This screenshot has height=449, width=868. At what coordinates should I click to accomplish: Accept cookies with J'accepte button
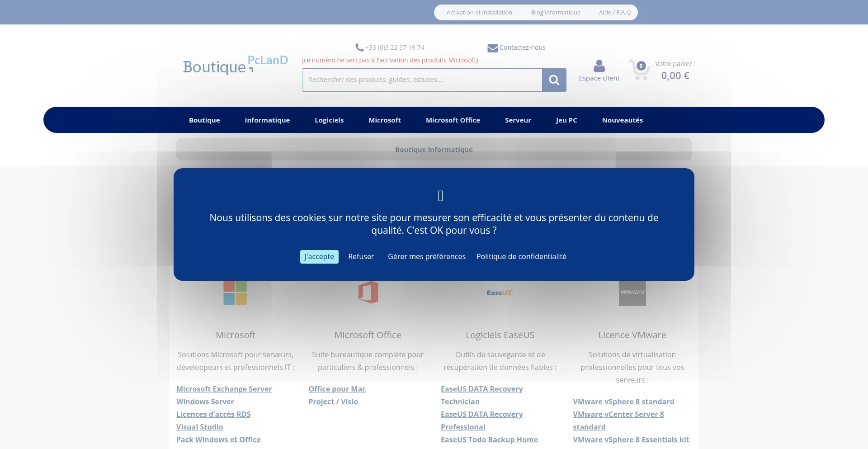click(x=319, y=257)
